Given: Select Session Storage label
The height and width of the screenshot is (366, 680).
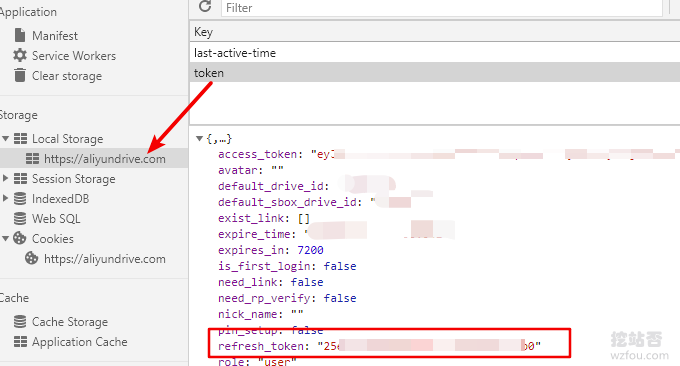Looking at the screenshot, I should (74, 179).
